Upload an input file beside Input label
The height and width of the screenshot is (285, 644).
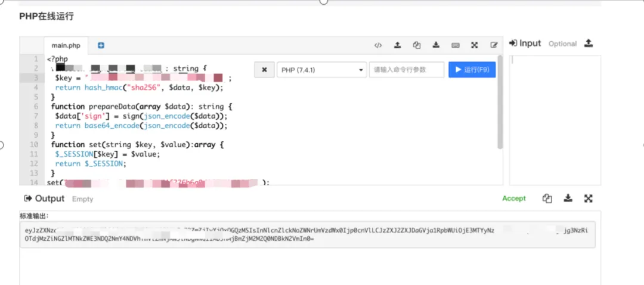click(589, 44)
